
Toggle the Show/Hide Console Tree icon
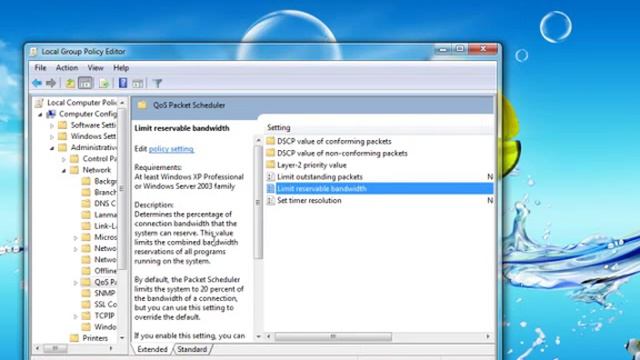[85, 83]
